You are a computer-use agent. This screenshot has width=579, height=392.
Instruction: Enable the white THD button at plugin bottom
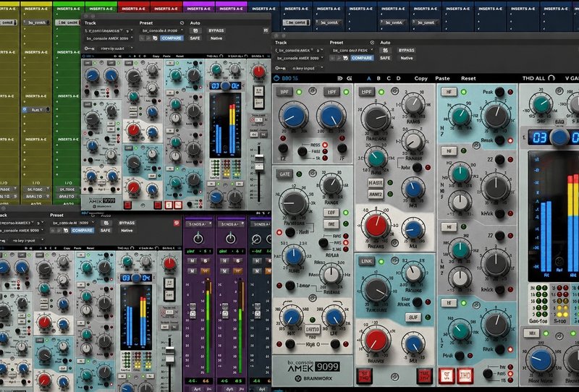tap(465, 376)
